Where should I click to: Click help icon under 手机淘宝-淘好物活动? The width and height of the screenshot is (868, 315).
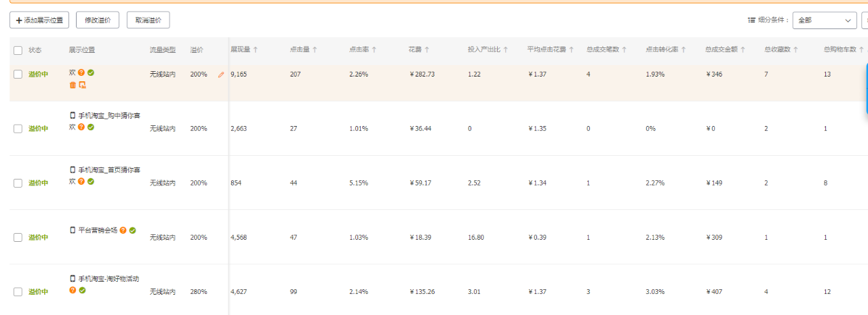(x=73, y=291)
